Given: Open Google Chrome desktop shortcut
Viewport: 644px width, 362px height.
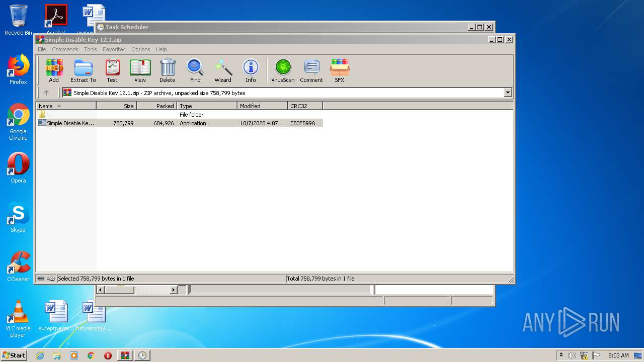Looking at the screenshot, I should (x=18, y=122).
